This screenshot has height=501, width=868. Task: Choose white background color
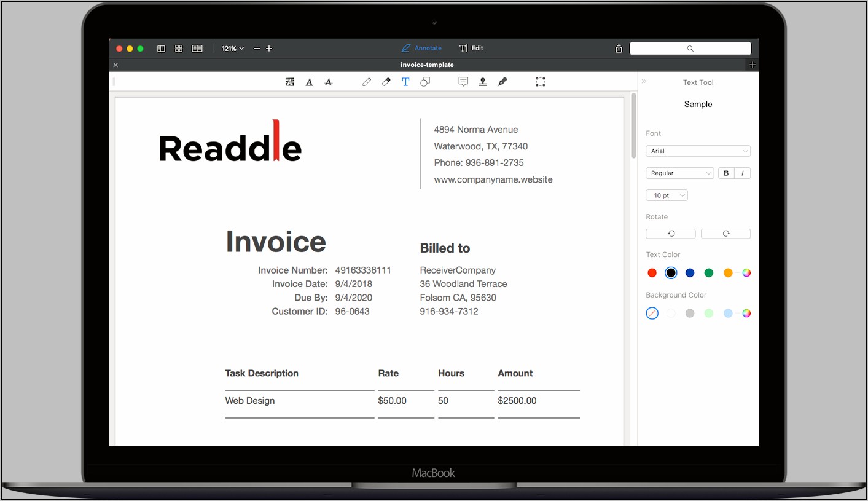pos(671,314)
